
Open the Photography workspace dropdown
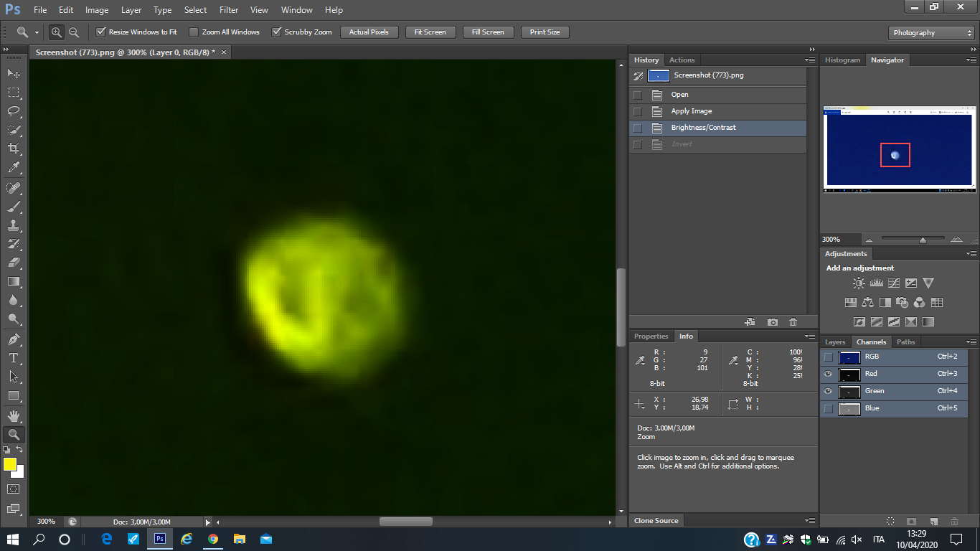(931, 33)
